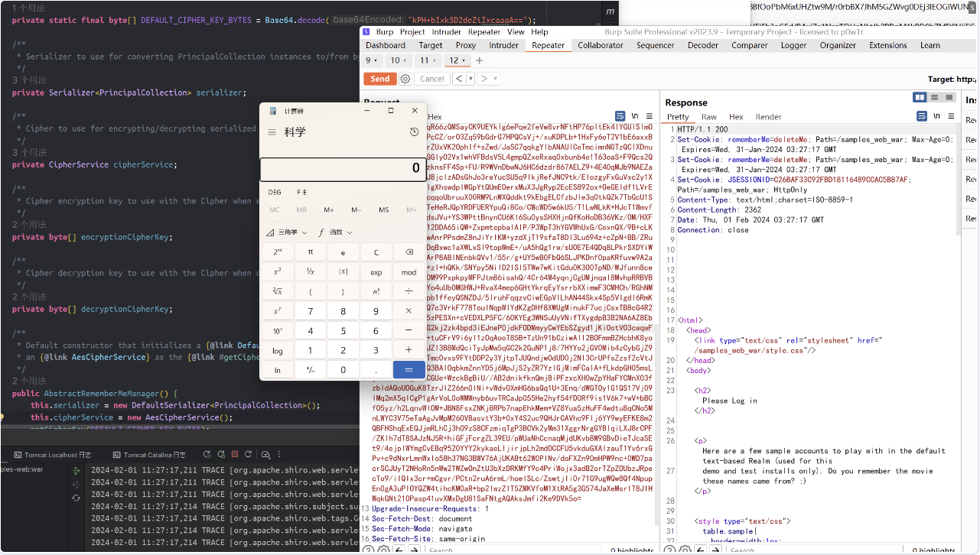This screenshot has width=980, height=555.
Task: Toggle calculator DEG angle mode
Action: 275,193
